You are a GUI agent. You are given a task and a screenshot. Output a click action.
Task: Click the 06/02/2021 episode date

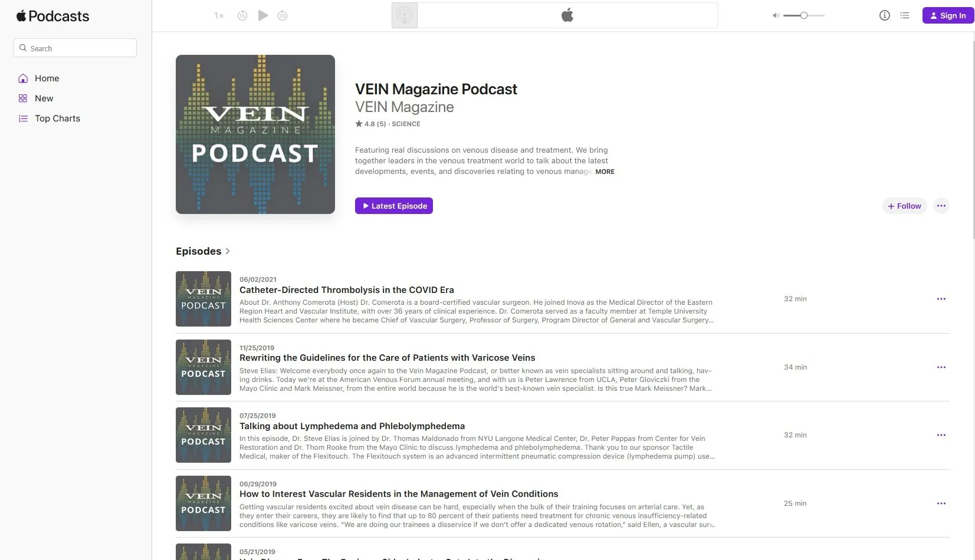coord(258,279)
